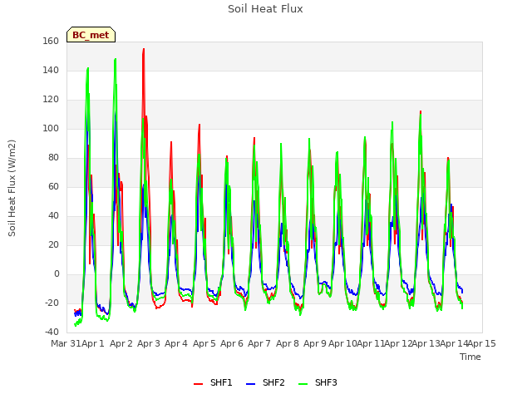This screenshot has width=532, height=399.
Task: Click the Soil Heat Flux chart title
Action: pyautogui.click(x=265, y=9)
